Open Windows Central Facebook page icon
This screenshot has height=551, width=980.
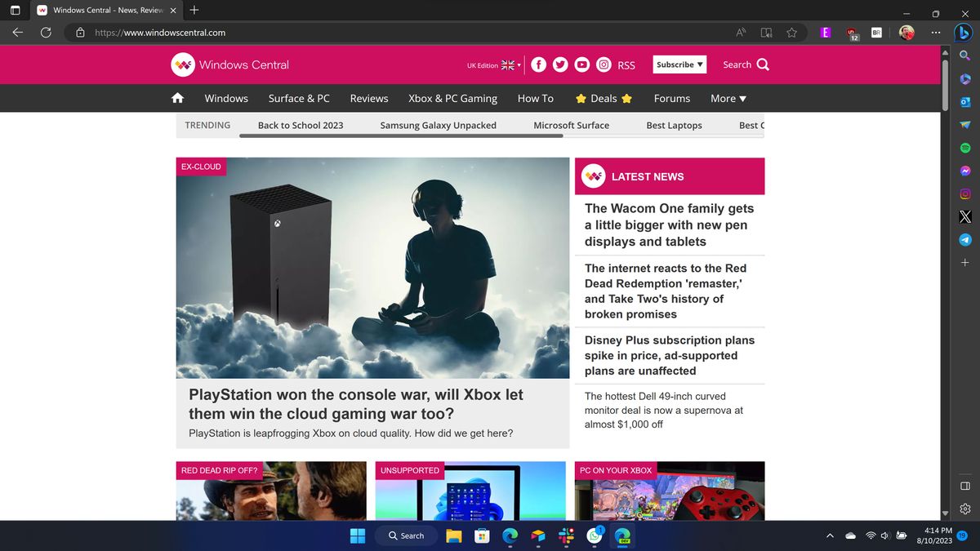click(539, 64)
